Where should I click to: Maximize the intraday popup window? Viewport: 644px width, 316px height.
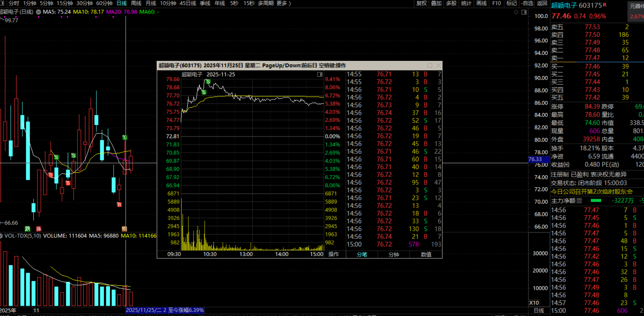pos(430,65)
